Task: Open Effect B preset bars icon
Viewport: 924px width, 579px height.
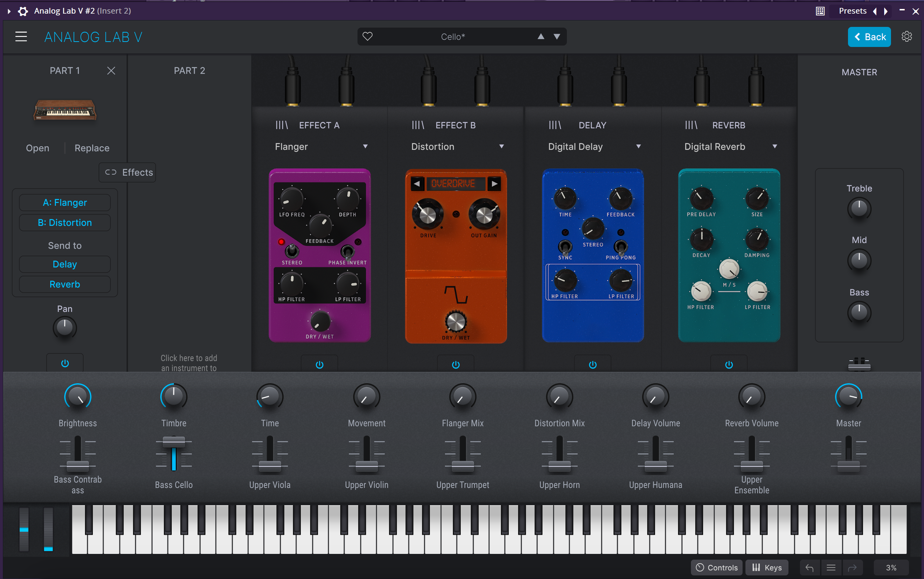Action: coord(418,125)
